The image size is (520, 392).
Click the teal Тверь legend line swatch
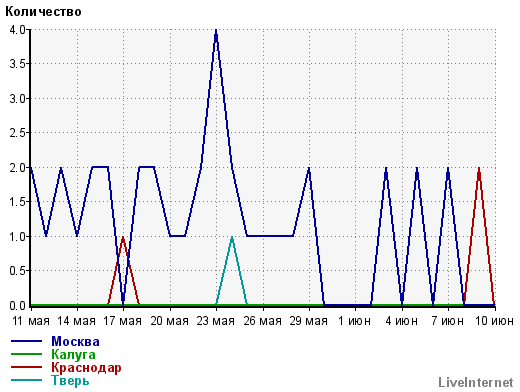[26, 380]
